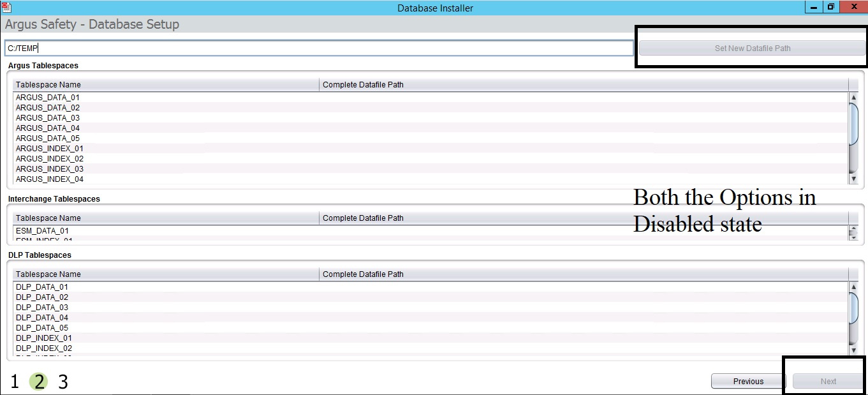Select DLP_DATA_05 tablespace row

point(430,327)
